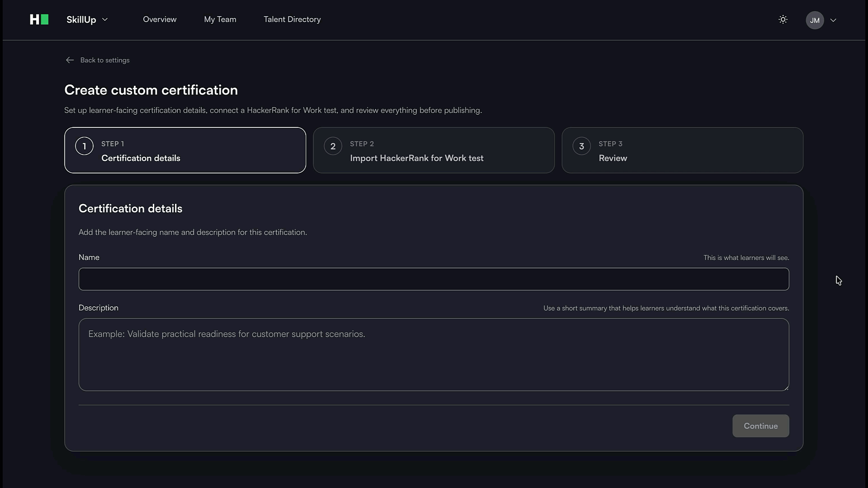Viewport: 868px width, 488px height.
Task: Click the step 2 numbered circle
Action: (x=333, y=145)
